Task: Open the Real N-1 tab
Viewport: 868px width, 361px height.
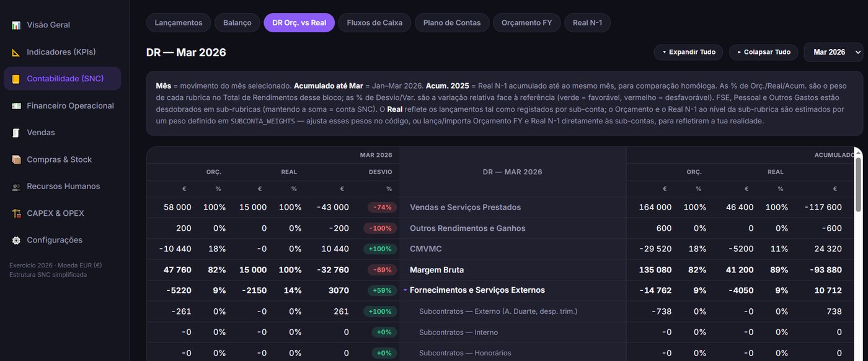Action: 587,23
